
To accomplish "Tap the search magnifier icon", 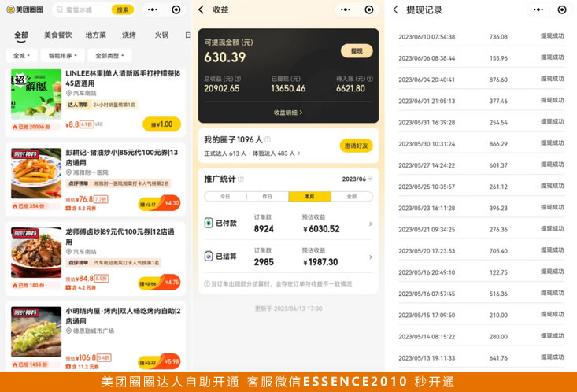I will [60, 9].
